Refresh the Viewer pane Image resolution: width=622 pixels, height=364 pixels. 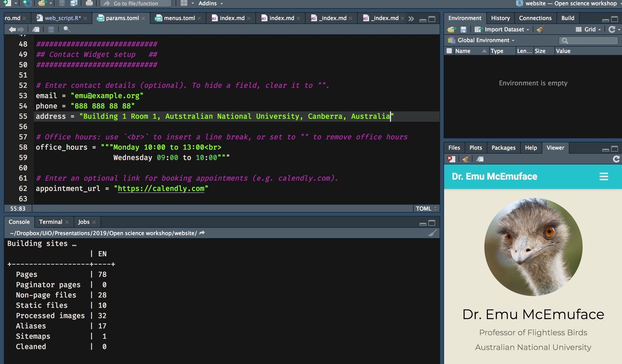(616, 159)
